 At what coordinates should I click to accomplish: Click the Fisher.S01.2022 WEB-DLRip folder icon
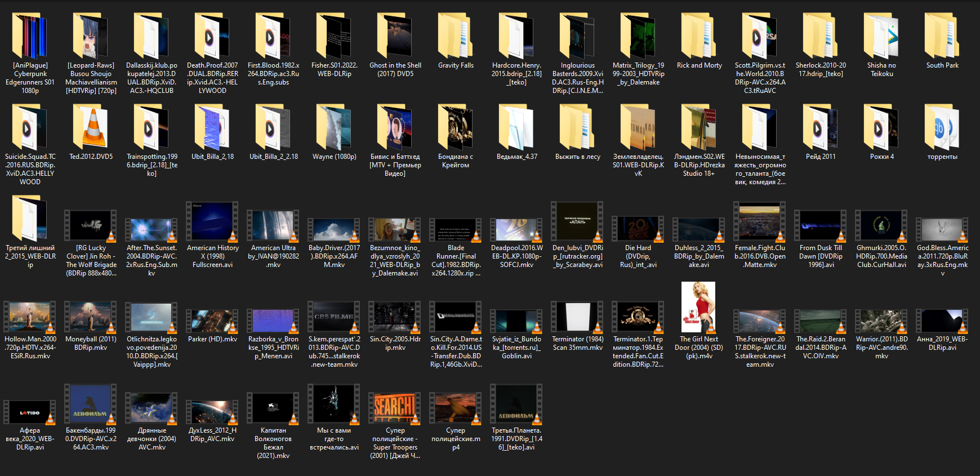(334, 36)
